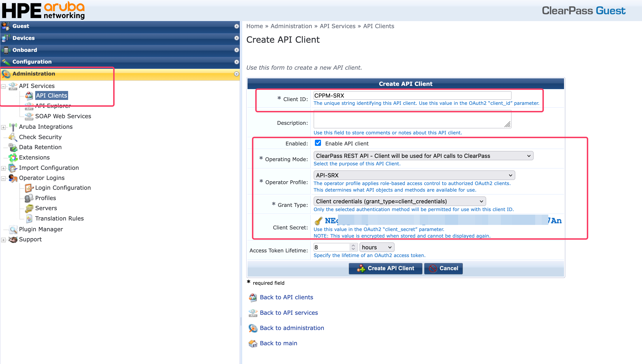642x364 pixels.
Task: Click the SOAP Web Services icon
Action: (x=29, y=116)
